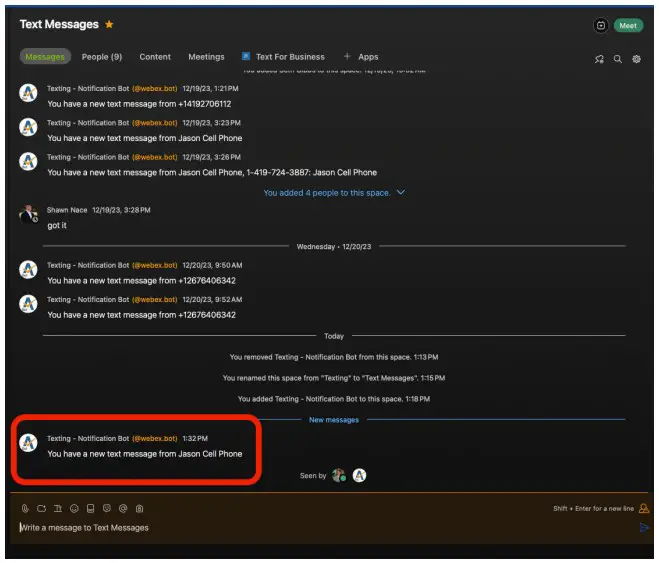This screenshot has height=563, width=659.
Task: Click the 12/19/23, 3:28 PM timestamp
Action: coord(121,210)
